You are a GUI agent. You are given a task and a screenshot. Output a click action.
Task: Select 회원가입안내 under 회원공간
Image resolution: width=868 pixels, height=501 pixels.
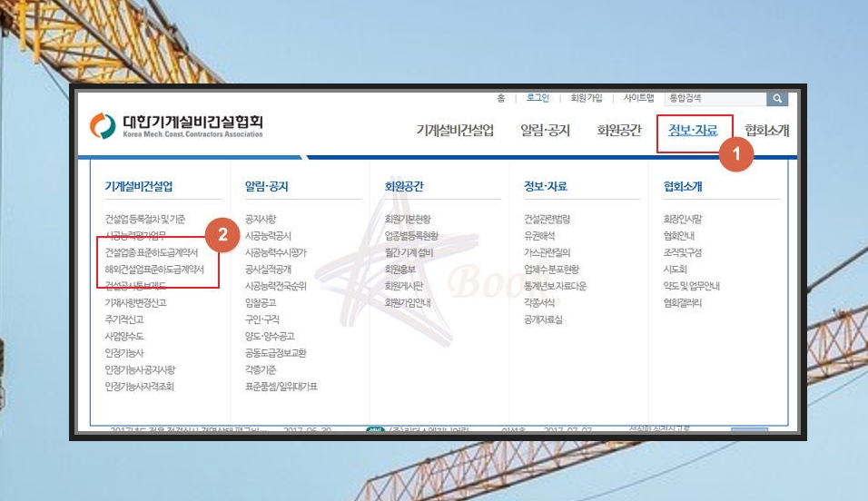(408, 303)
